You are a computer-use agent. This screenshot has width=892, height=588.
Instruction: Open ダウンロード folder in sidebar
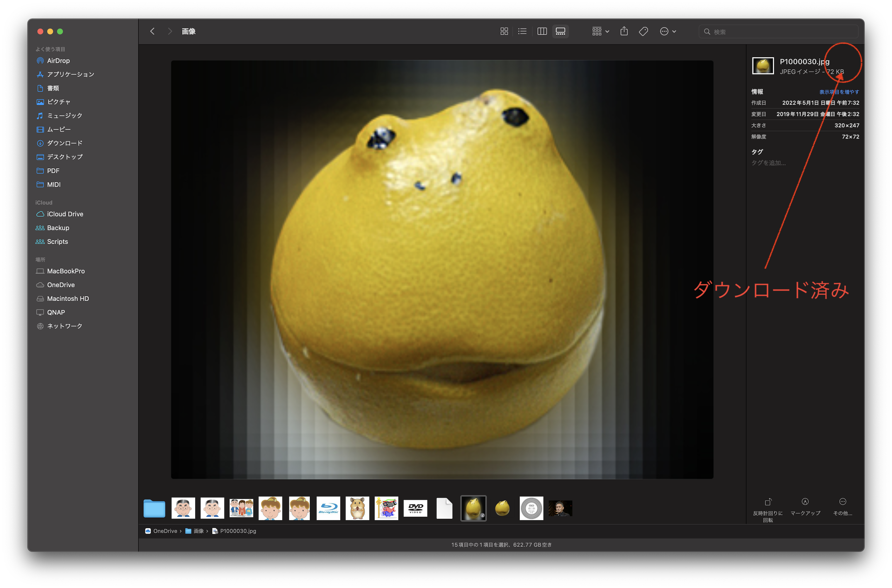coord(65,143)
